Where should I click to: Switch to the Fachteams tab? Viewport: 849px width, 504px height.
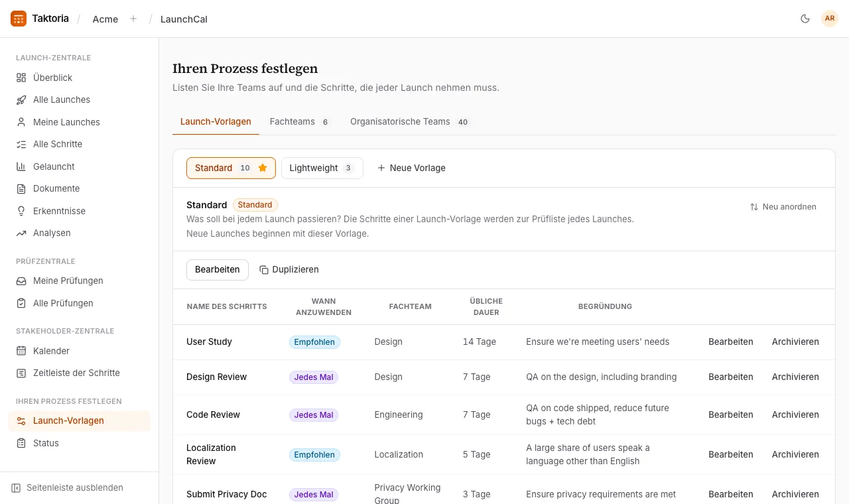coord(299,121)
